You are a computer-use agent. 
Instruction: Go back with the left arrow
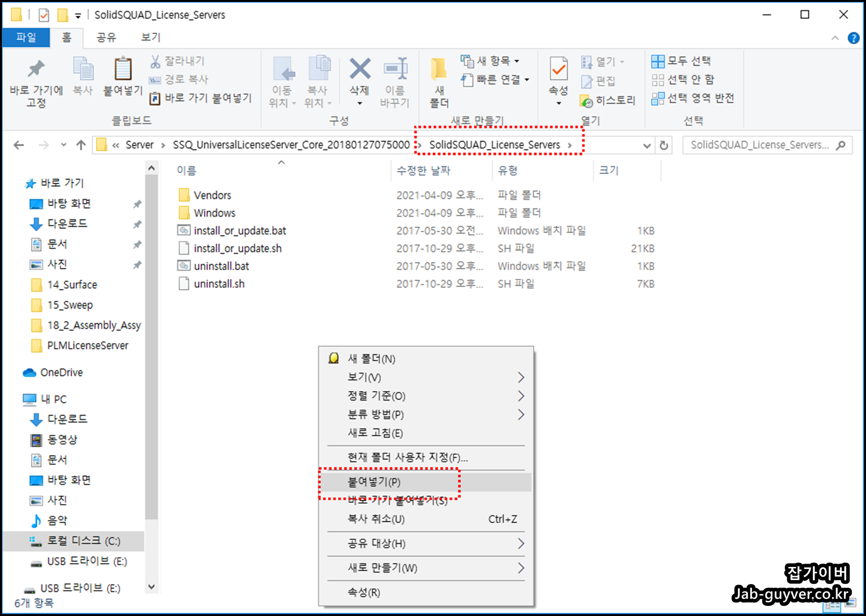tap(19, 145)
